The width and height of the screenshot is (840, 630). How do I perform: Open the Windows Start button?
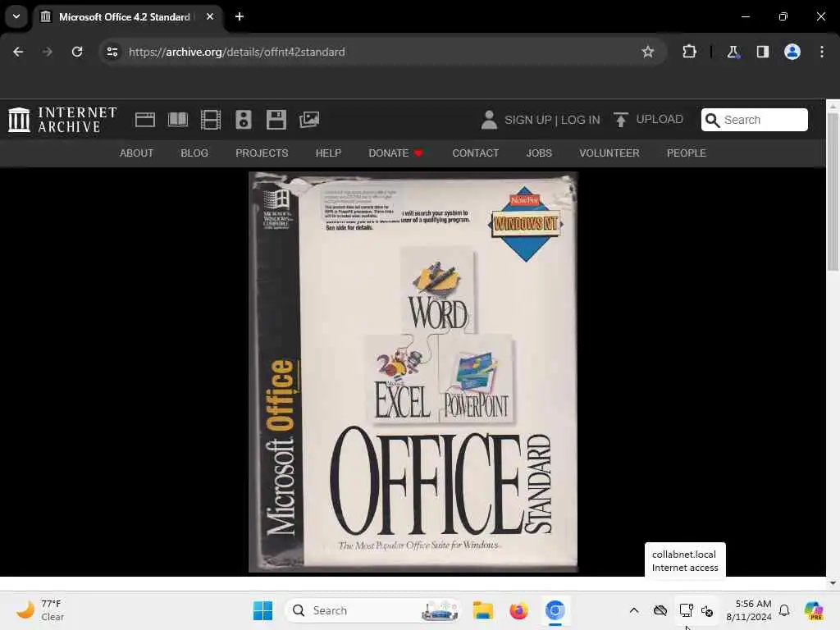point(262,610)
